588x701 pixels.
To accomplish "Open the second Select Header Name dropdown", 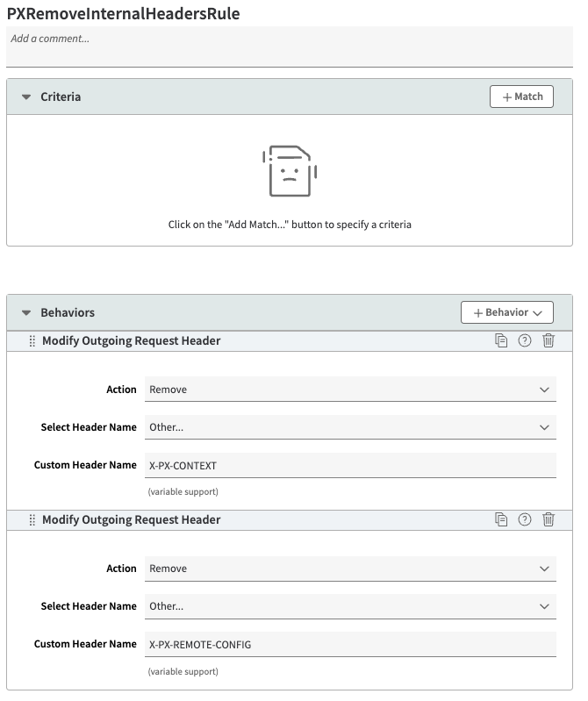I will tap(350, 606).
